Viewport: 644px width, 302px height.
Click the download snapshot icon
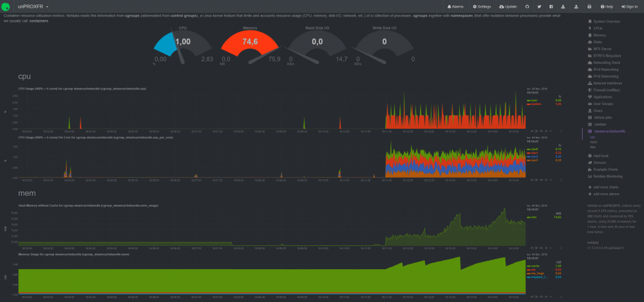(563, 6)
